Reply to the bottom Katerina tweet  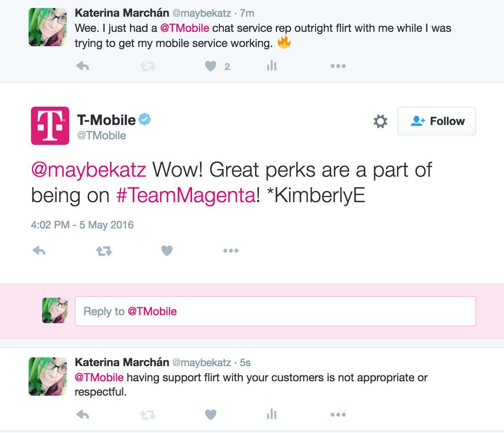83,415
